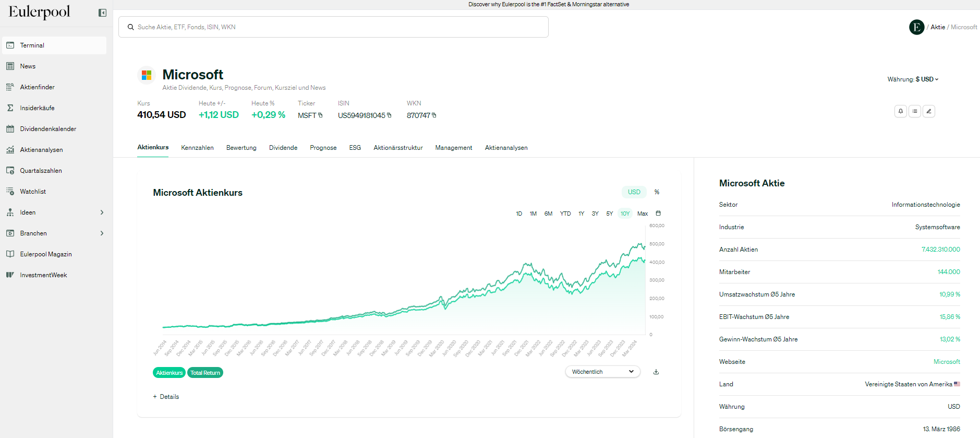
Task: Download chart data with download icon
Action: pyautogui.click(x=656, y=372)
